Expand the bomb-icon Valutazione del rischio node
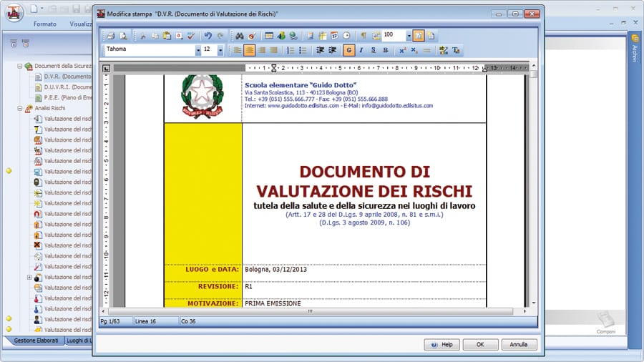 (x=29, y=278)
